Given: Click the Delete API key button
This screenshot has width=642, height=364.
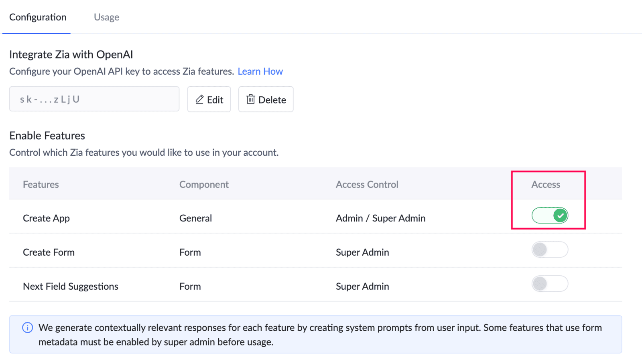Looking at the screenshot, I should 266,99.
